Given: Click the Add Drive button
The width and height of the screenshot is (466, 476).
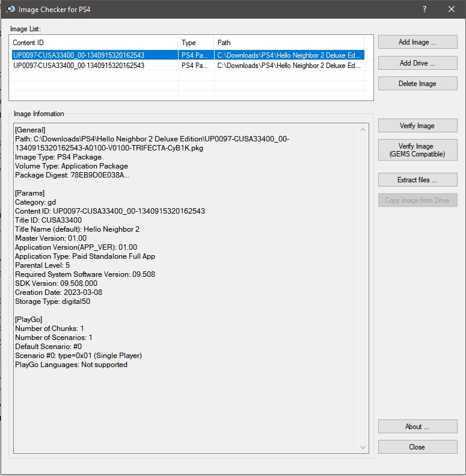Looking at the screenshot, I should [417, 63].
